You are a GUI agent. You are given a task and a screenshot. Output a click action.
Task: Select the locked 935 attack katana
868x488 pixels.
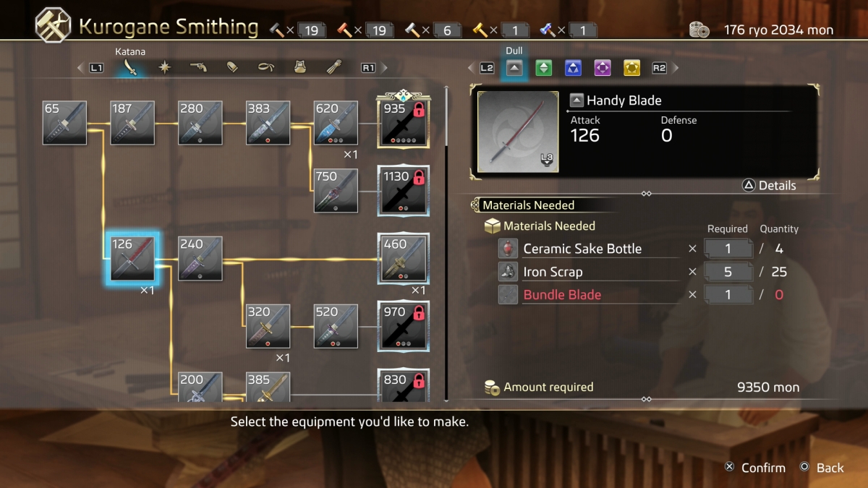pos(403,122)
